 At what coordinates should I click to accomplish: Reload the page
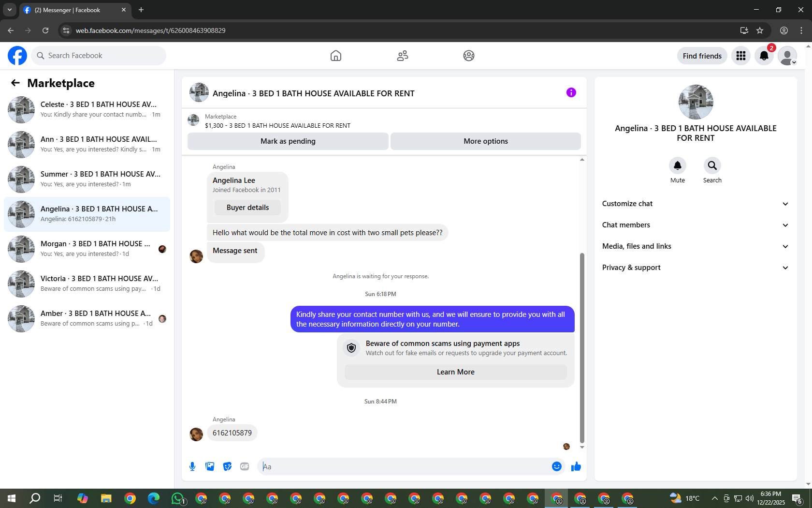point(45,30)
